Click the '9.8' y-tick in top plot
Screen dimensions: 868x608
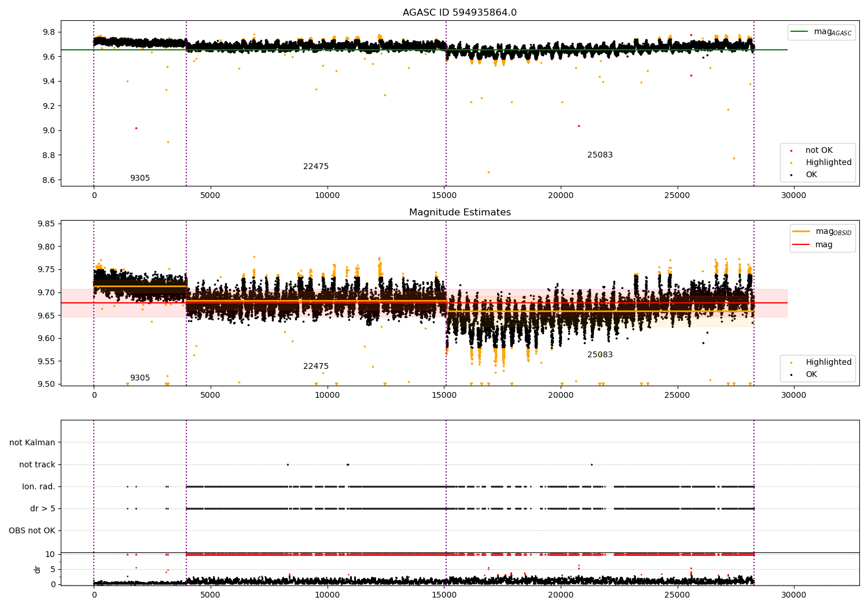point(49,32)
